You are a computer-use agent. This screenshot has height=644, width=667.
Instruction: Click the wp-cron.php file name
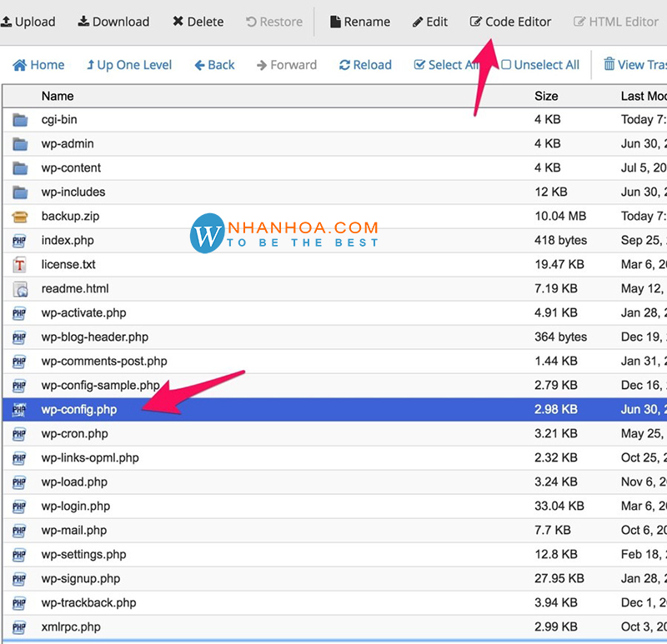click(74, 433)
